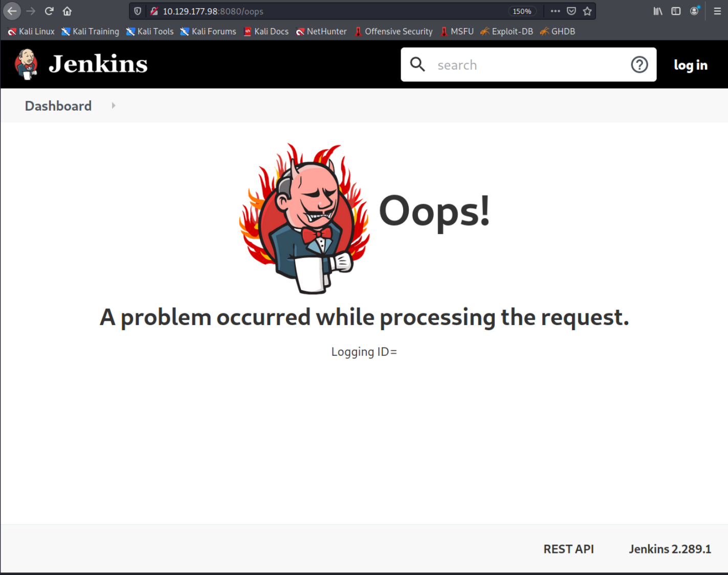Expand the Dashboard breadcrumb arrow
This screenshot has width=728, height=575.
pyautogui.click(x=114, y=105)
